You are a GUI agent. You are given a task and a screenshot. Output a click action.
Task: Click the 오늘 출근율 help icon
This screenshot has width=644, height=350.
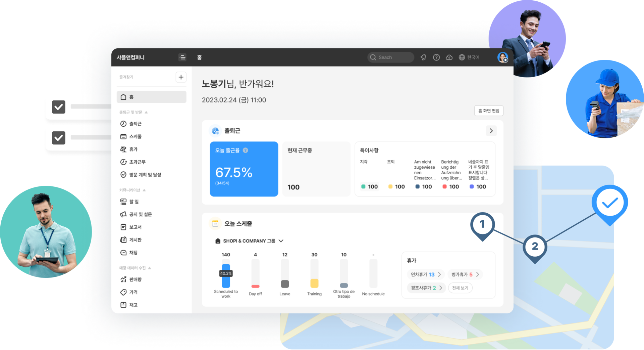[246, 150]
